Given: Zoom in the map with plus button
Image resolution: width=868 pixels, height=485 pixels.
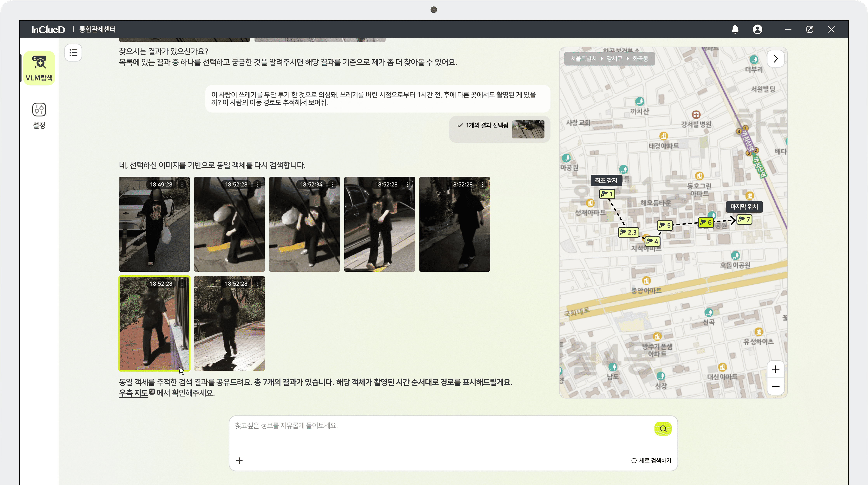Looking at the screenshot, I should click(x=775, y=369).
